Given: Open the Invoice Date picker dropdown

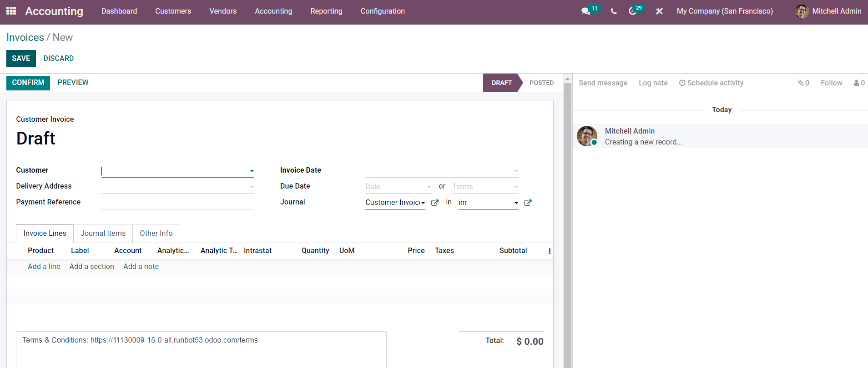Looking at the screenshot, I should [516, 171].
